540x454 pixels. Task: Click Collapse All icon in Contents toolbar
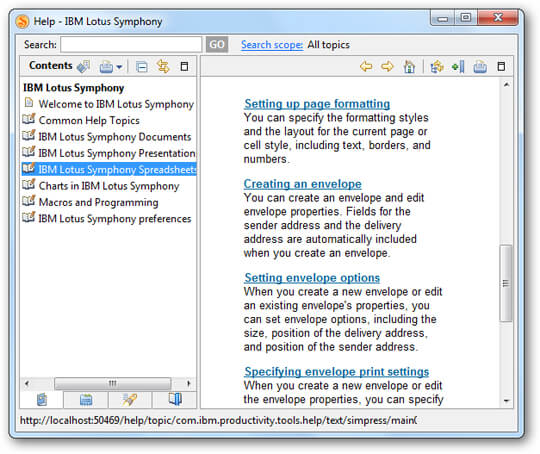tap(142, 66)
